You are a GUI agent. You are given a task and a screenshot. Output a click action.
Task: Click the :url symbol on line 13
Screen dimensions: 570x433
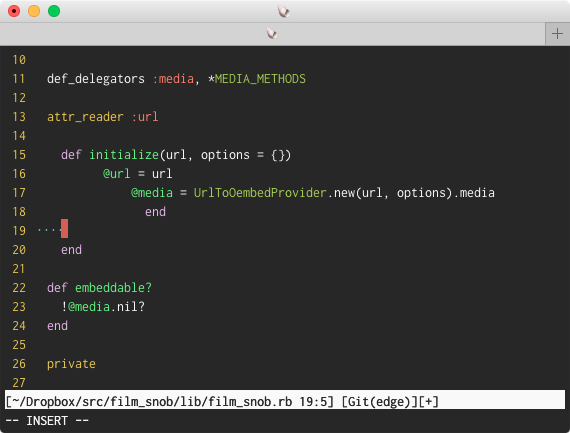coord(145,117)
